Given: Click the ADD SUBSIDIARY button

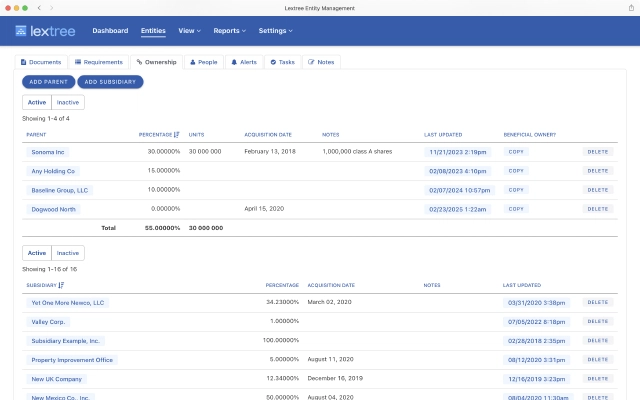Looking at the screenshot, I should (110, 82).
